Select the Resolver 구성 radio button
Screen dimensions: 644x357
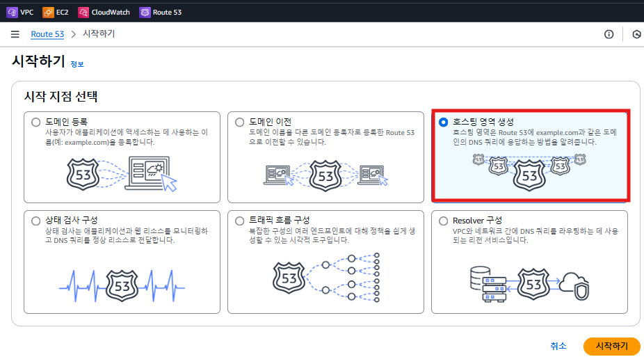443,221
